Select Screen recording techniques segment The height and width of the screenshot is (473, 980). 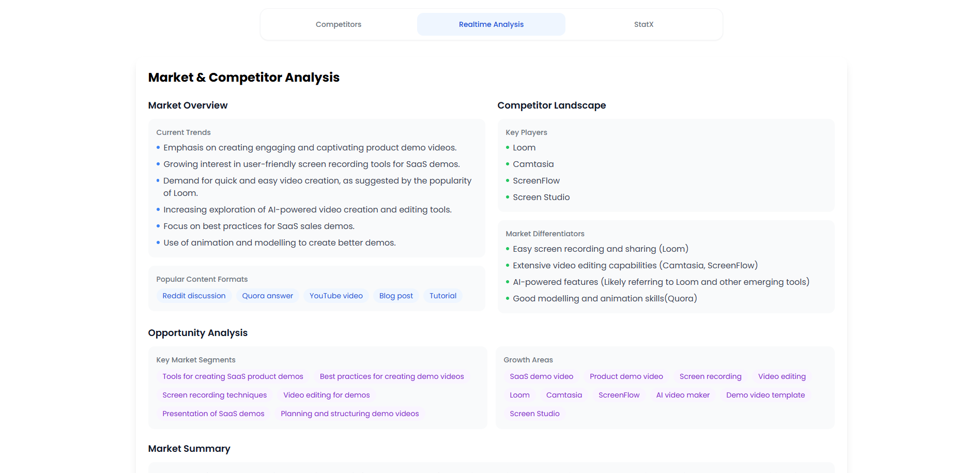point(215,395)
